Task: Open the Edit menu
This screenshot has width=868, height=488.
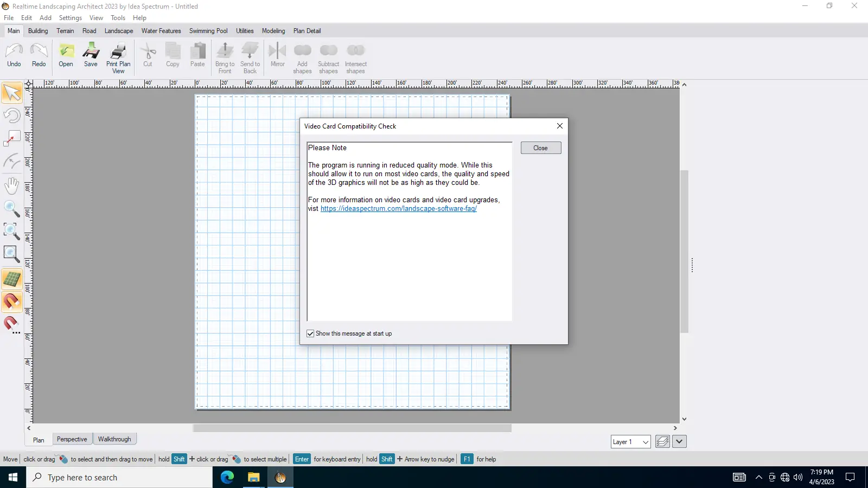Action: (27, 18)
